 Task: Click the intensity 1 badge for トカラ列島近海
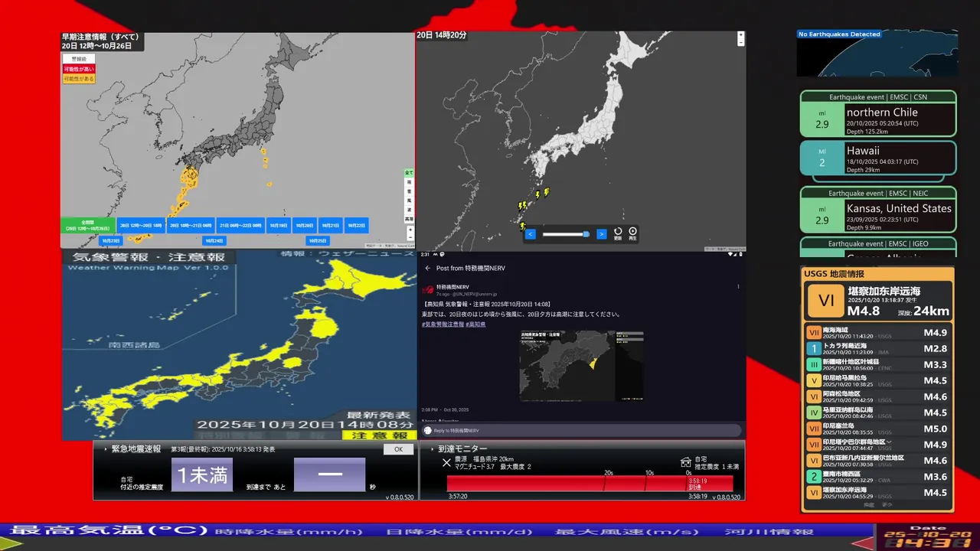pyautogui.click(x=813, y=348)
